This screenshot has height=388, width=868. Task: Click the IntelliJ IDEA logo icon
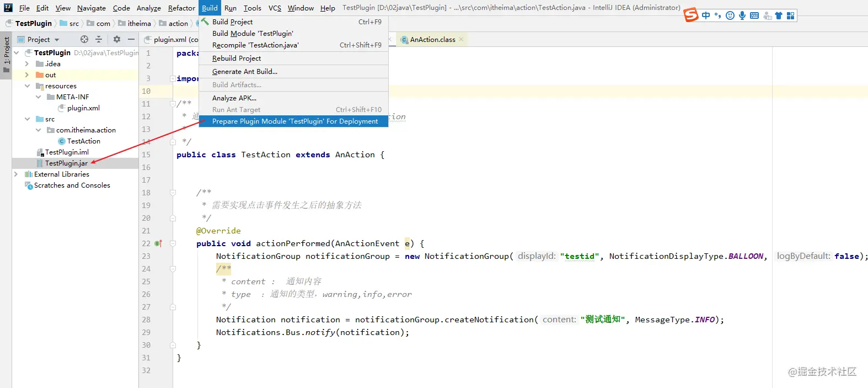pos(8,8)
